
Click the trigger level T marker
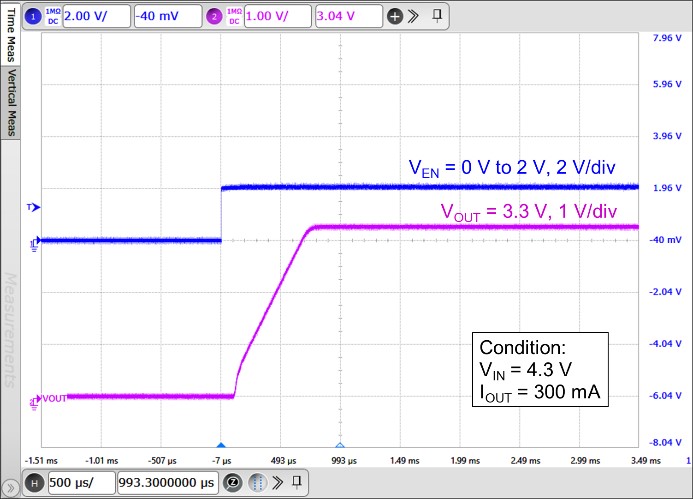[x=31, y=207]
